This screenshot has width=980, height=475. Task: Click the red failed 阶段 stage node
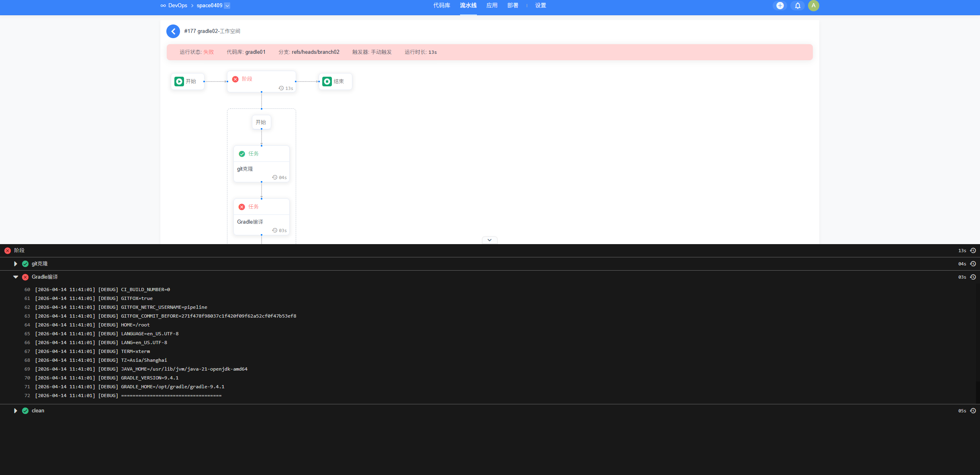[x=261, y=82]
